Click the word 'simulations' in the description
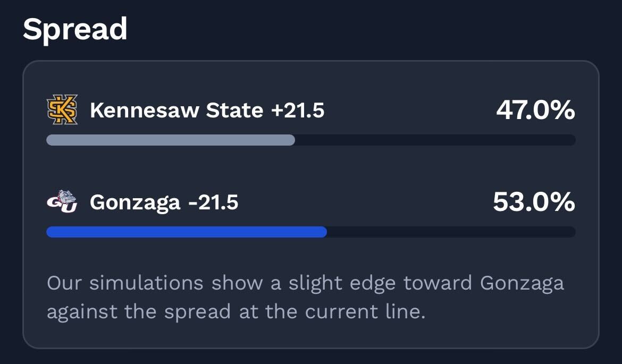Viewport: 622px width, 364px height. pos(146,283)
